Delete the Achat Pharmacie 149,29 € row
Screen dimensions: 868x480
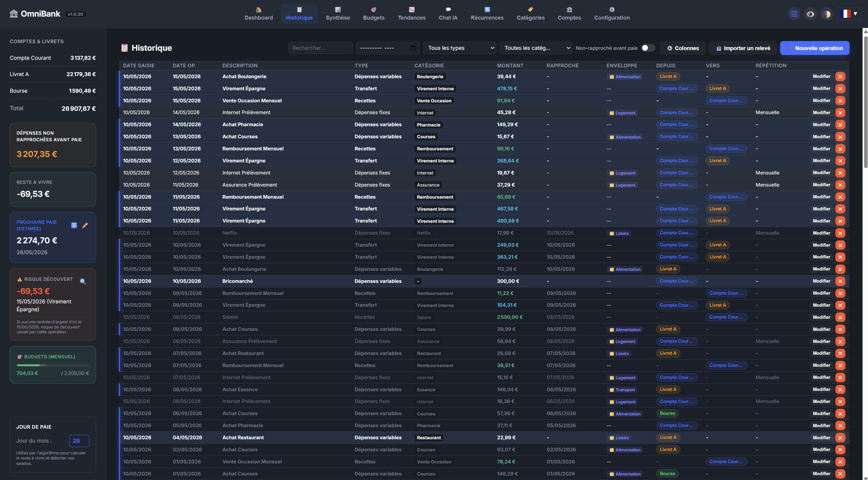840,125
